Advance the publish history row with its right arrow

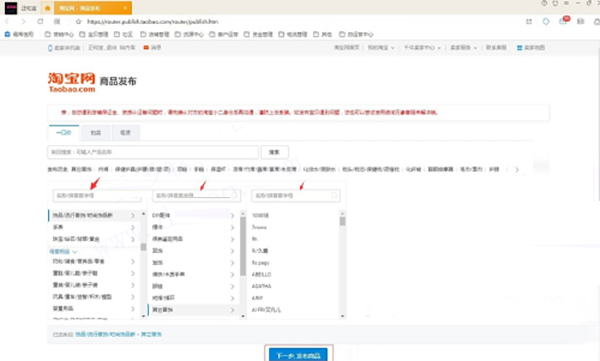tap(517, 169)
